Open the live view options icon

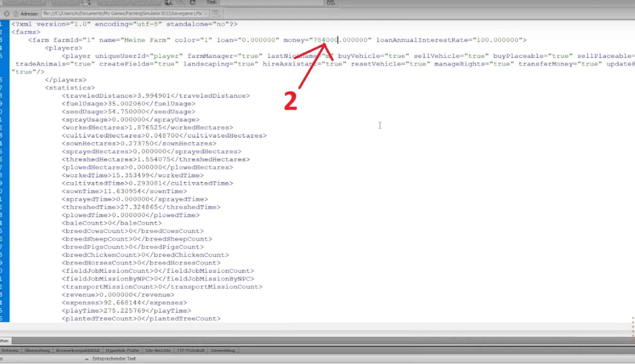(x=215, y=14)
